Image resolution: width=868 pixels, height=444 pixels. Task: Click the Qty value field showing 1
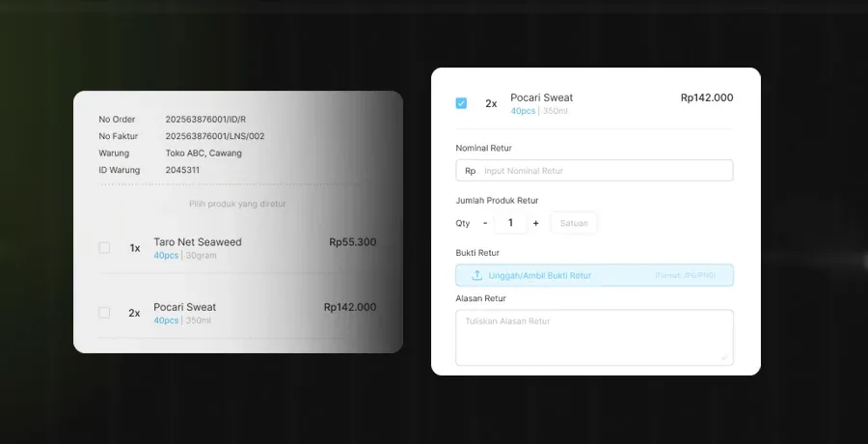click(510, 223)
